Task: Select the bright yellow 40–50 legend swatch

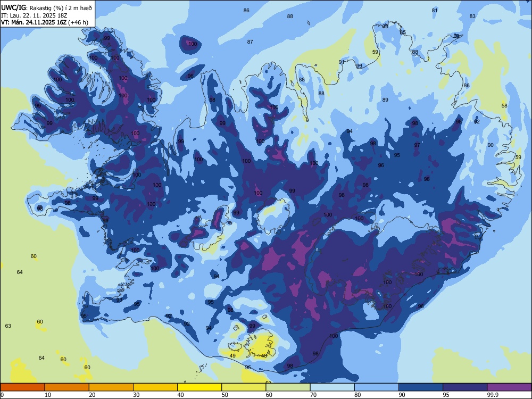Action: coord(199,387)
